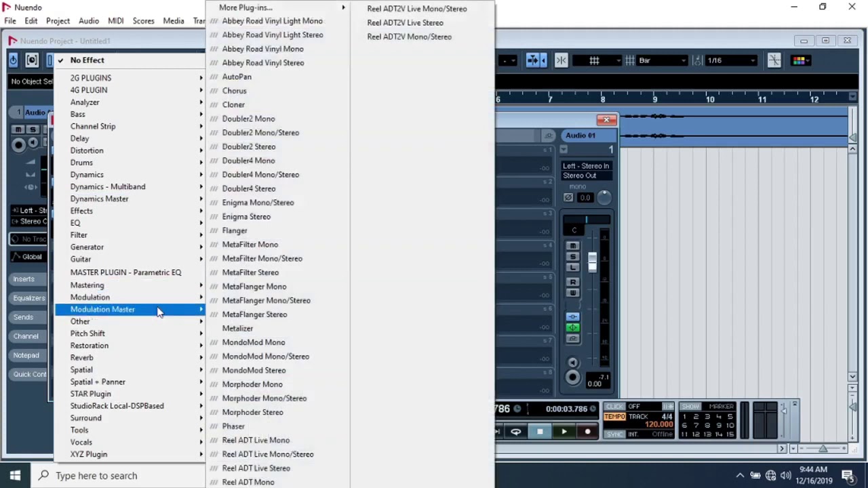This screenshot has height=488, width=868.
Task: Click the inserts bypass icon in channel strip
Action: 572,317
